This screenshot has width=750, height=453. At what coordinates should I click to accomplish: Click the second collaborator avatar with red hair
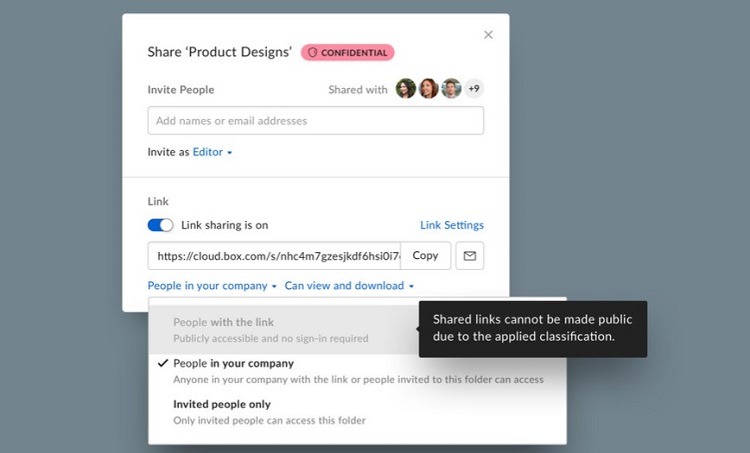click(429, 88)
